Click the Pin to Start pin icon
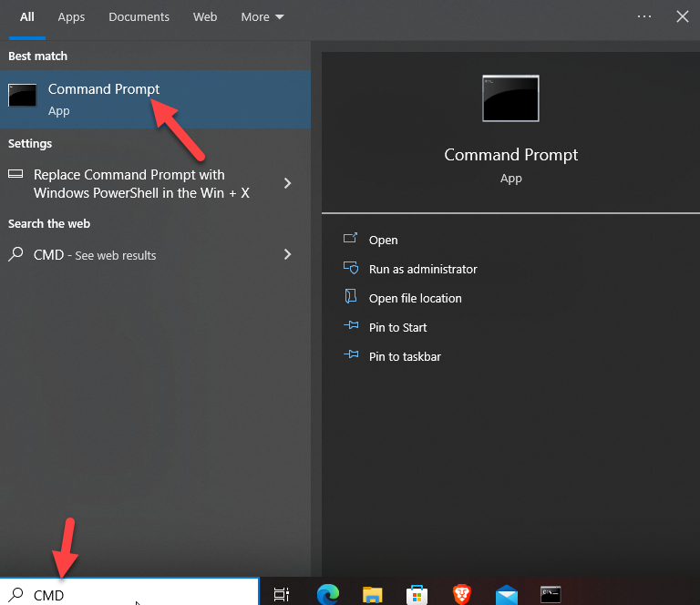 (351, 324)
